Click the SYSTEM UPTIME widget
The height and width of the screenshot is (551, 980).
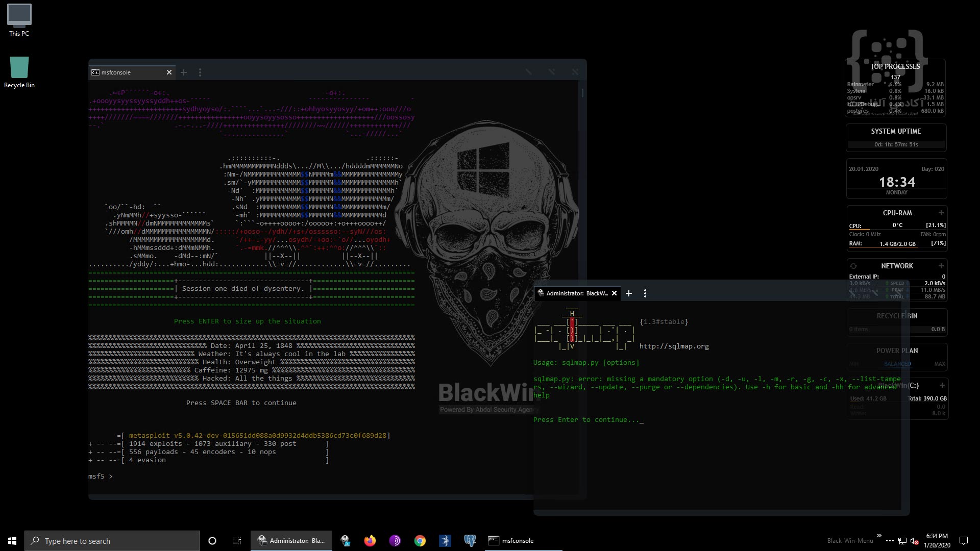[896, 138]
